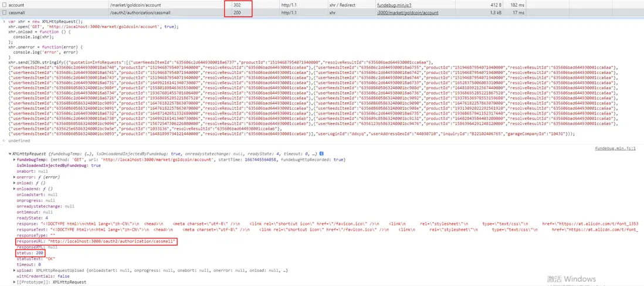Click status code 200 in the cassmall row
Screen dimensions: 644x286
click(x=236, y=13)
